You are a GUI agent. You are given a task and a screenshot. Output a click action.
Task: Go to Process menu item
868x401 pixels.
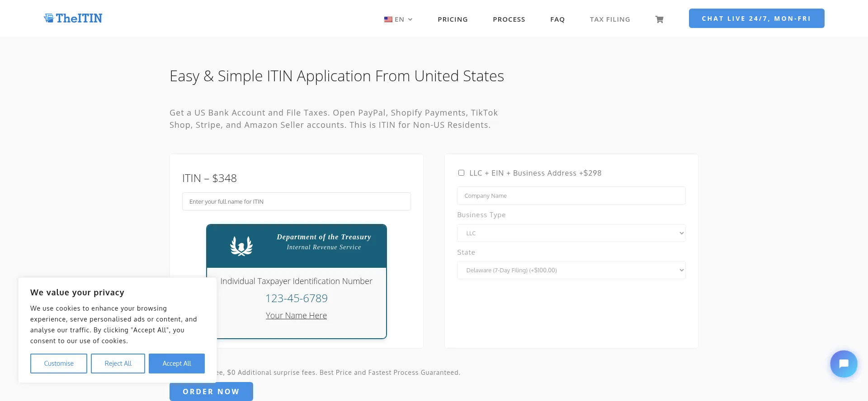pyautogui.click(x=509, y=19)
